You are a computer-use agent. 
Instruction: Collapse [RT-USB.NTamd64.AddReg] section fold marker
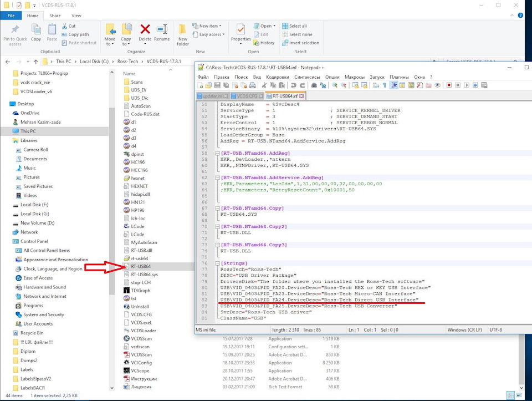[x=217, y=153]
